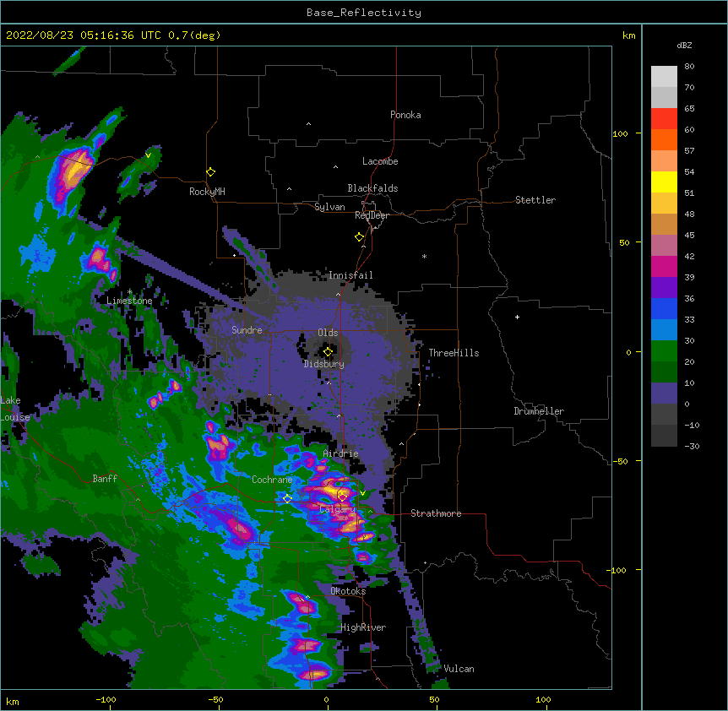Image resolution: width=728 pixels, height=711 pixels.
Task: Click the Olds label
Action: (328, 333)
